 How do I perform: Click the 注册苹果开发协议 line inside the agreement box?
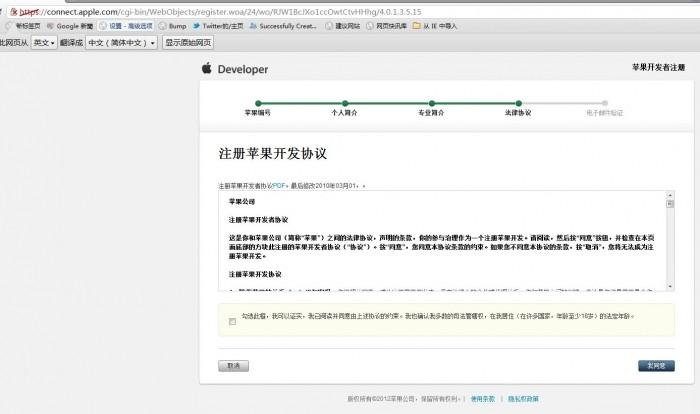(x=255, y=274)
